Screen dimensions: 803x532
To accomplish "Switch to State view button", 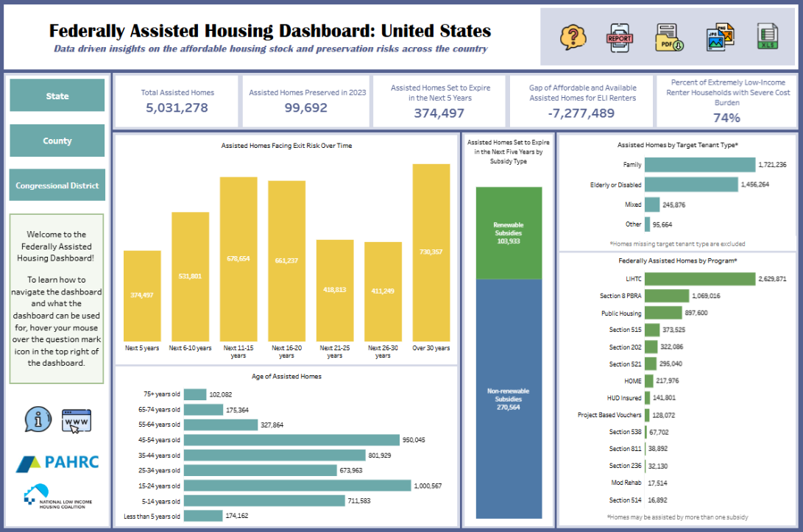I will coord(57,95).
